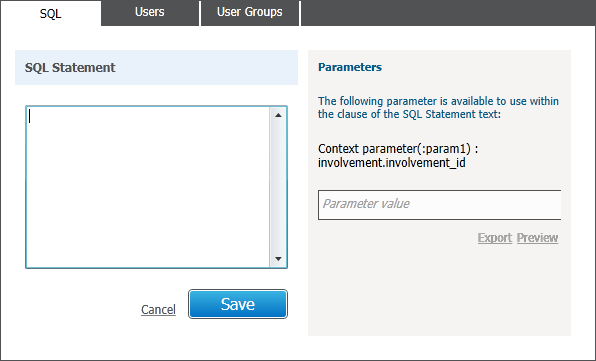The width and height of the screenshot is (596, 361).
Task: Click the Context parameter(:param1) label
Action: [x=398, y=149]
